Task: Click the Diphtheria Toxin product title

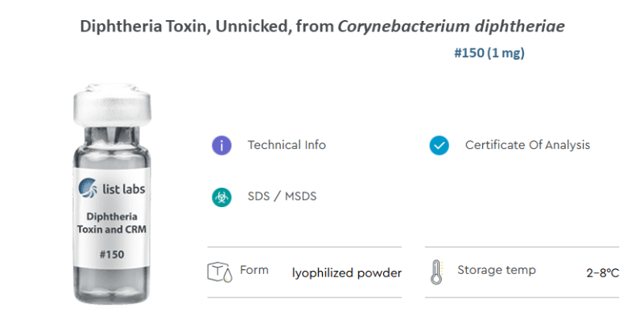Action: 322,27
